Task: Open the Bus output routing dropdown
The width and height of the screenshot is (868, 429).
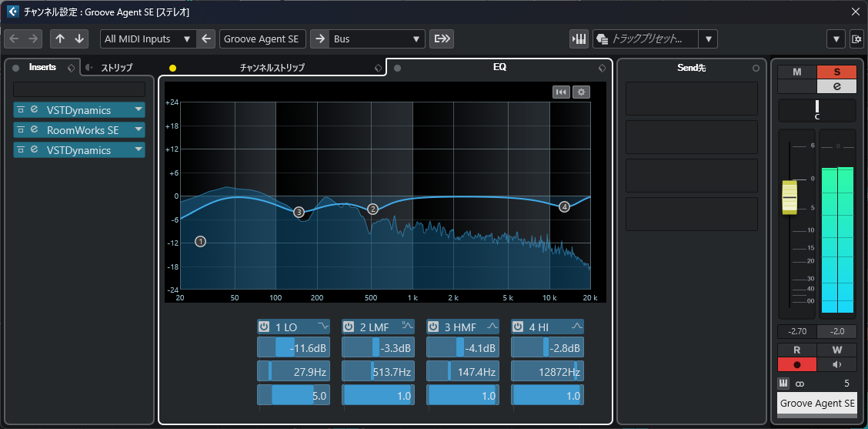Action: [377, 39]
